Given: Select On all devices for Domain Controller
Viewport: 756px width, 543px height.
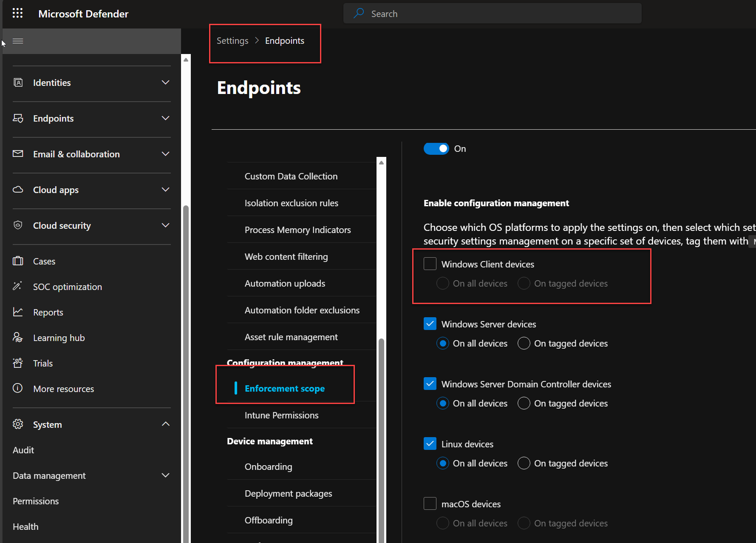Looking at the screenshot, I should click(443, 403).
